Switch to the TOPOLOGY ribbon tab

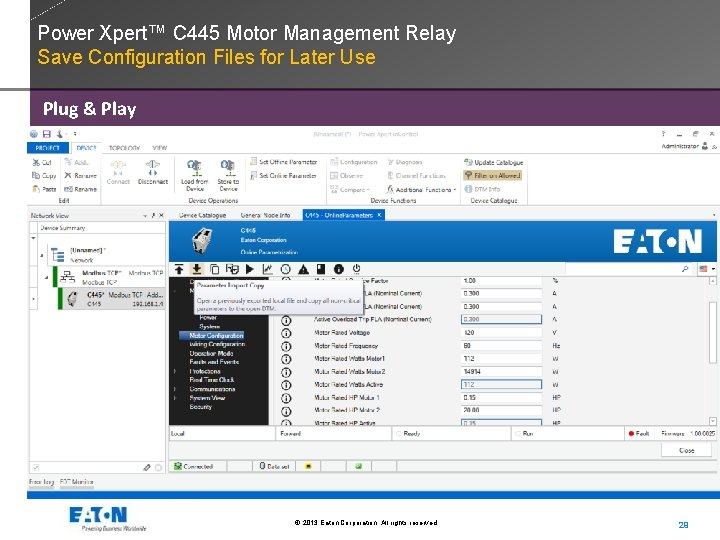point(124,148)
